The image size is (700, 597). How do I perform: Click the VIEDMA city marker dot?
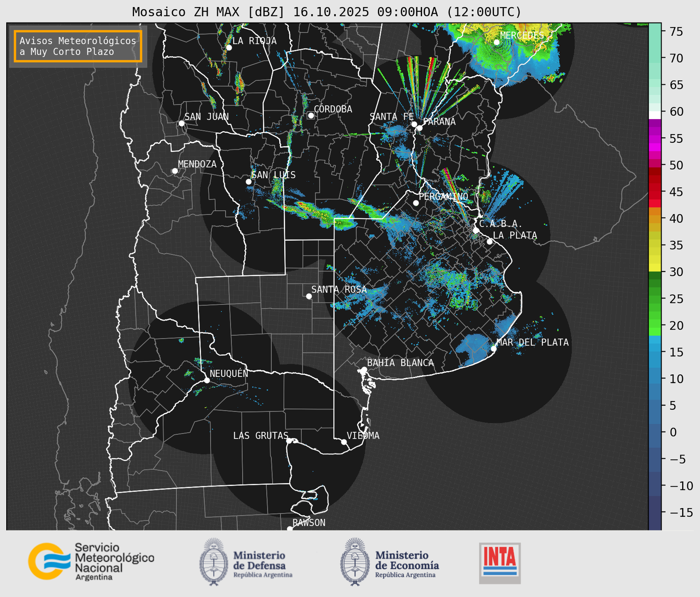[x=344, y=442]
